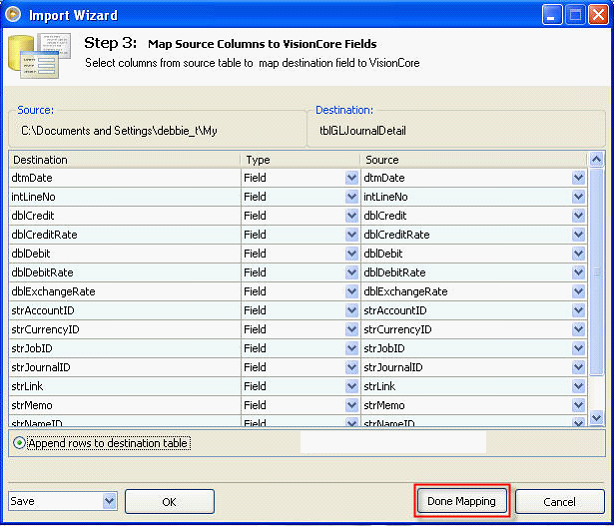Click the OK button
The image size is (615, 527).
click(169, 502)
